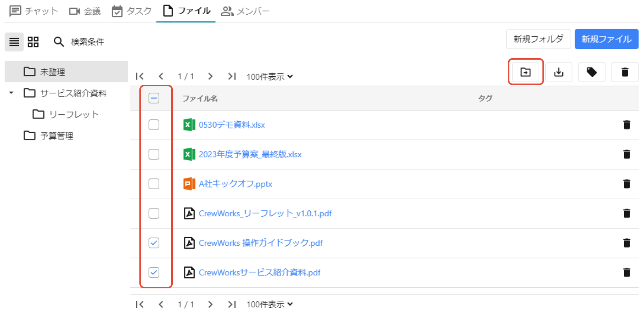644x315 pixels.
Task: Open CrewWorksサービス紹介資料.pdf link
Action: point(260,272)
